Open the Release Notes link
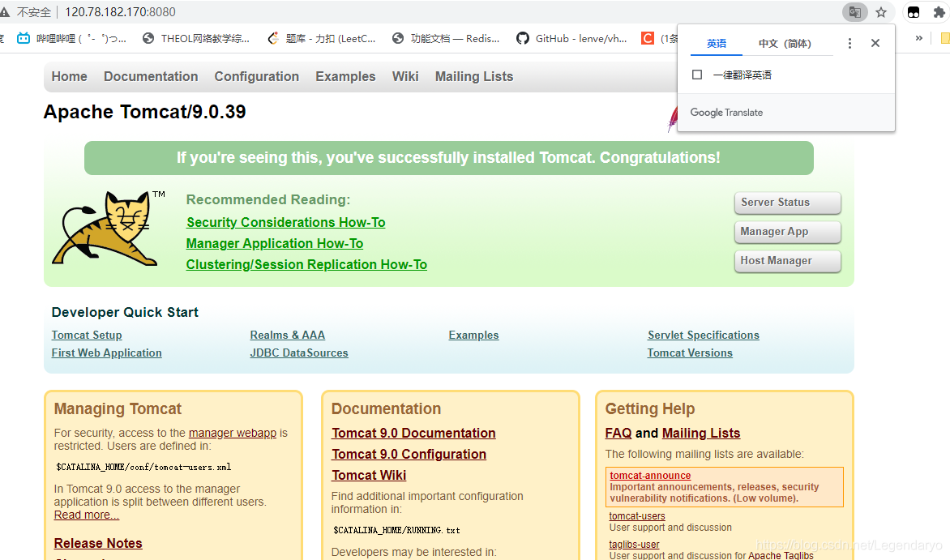Image resolution: width=950 pixels, height=560 pixels. pyautogui.click(x=98, y=543)
